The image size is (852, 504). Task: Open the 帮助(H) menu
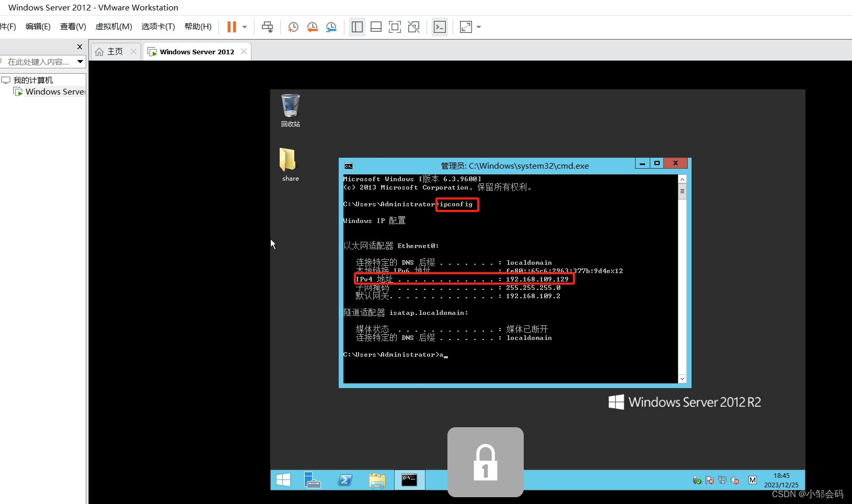[198, 27]
